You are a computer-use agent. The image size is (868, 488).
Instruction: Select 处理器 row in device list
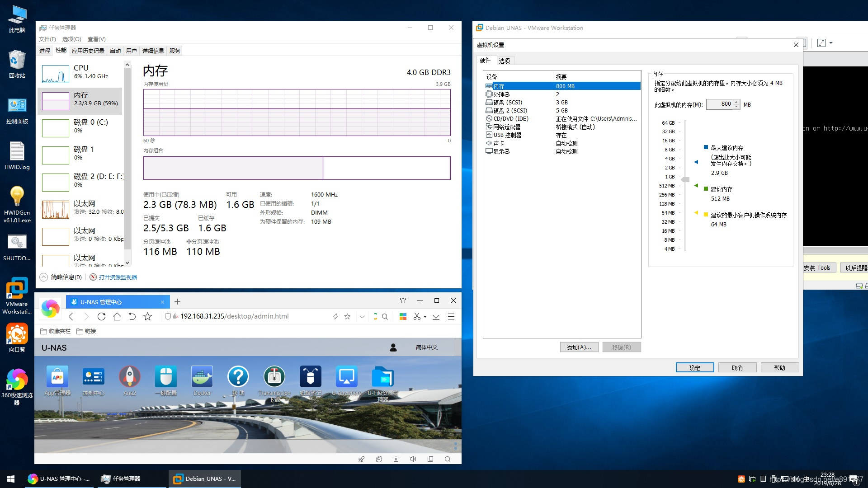click(562, 94)
